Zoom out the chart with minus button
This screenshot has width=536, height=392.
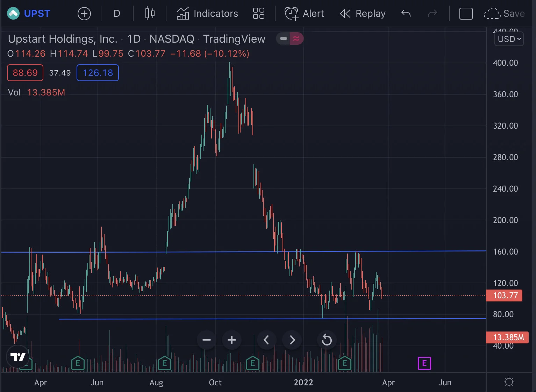click(207, 340)
